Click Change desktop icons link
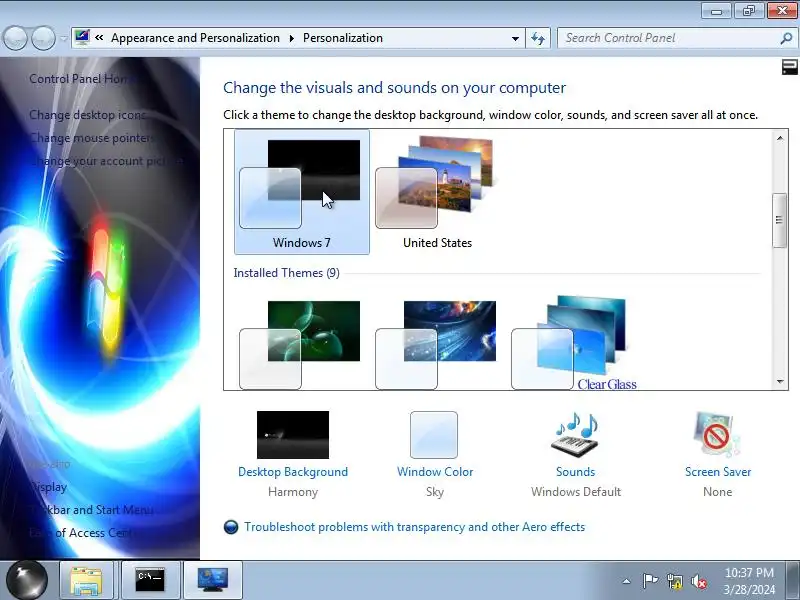The width and height of the screenshot is (800, 600). click(88, 115)
